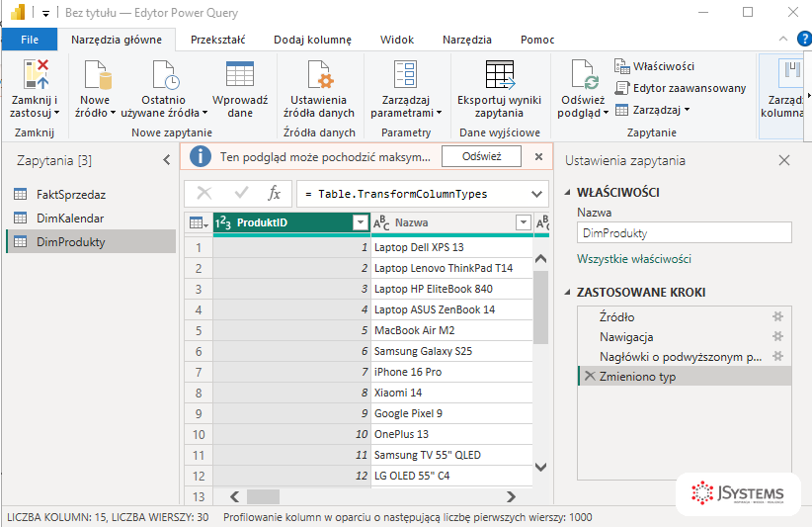The height and width of the screenshot is (527, 812).
Task: Select the DimProdukty query
Action: coord(91,242)
